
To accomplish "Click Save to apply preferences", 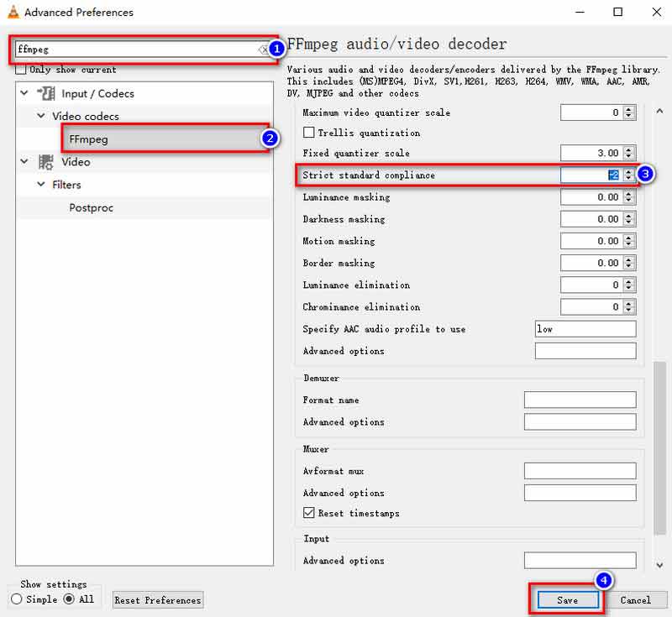I will [568, 600].
